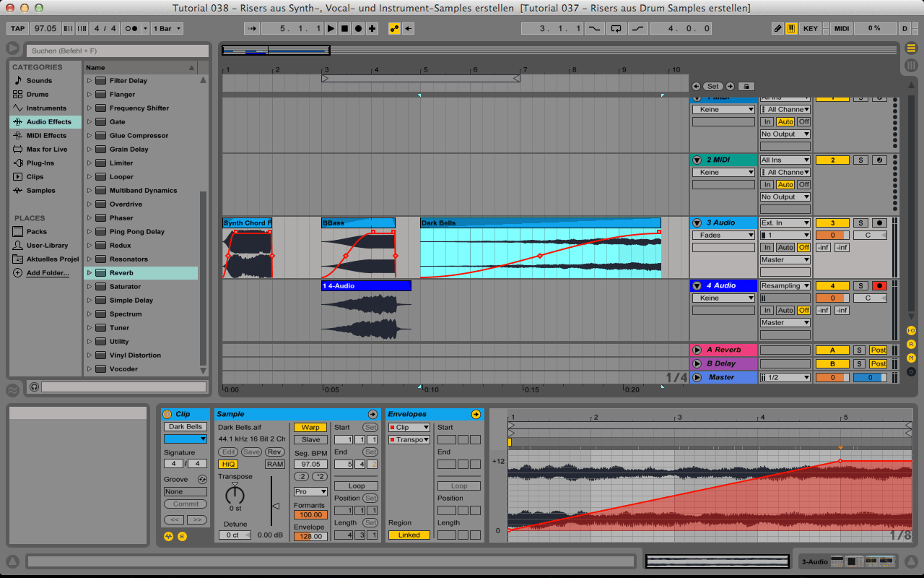Show the I-O mixer section
The width and height of the screenshot is (924, 578).
[911, 330]
